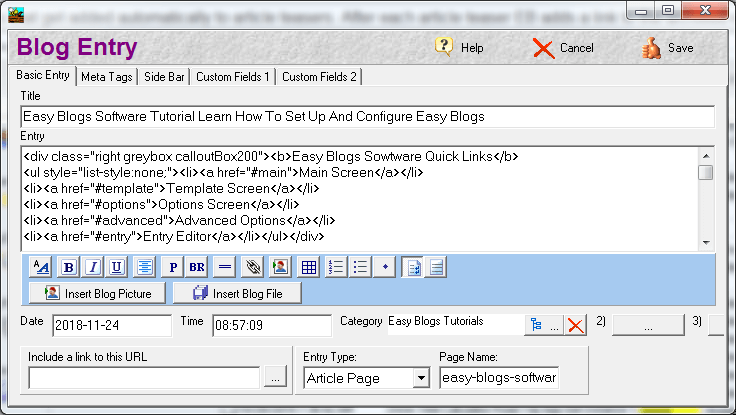Click the Entry scrollbar thumb

tap(705, 172)
